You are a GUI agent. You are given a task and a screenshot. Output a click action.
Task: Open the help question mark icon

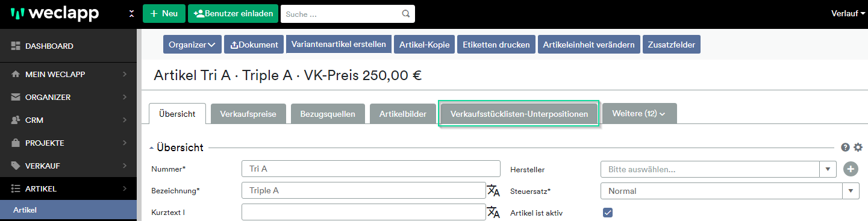point(846,147)
